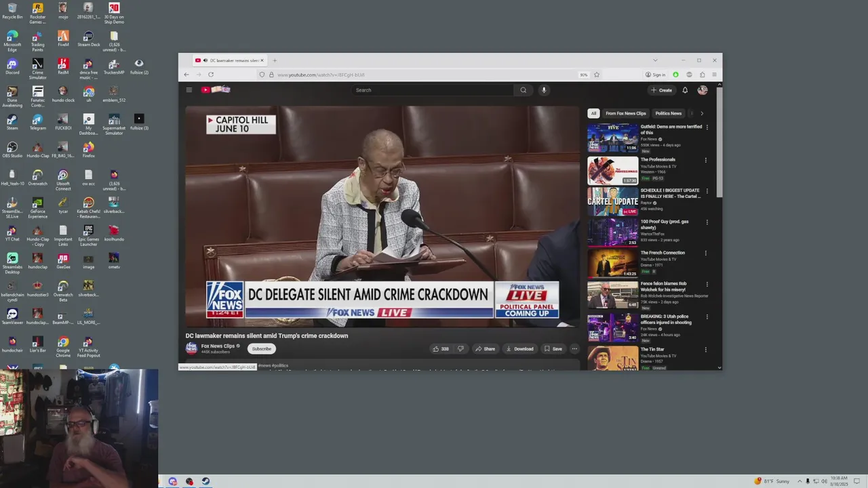Open options for The French Connection
Image resolution: width=868 pixels, height=488 pixels.
(706, 253)
